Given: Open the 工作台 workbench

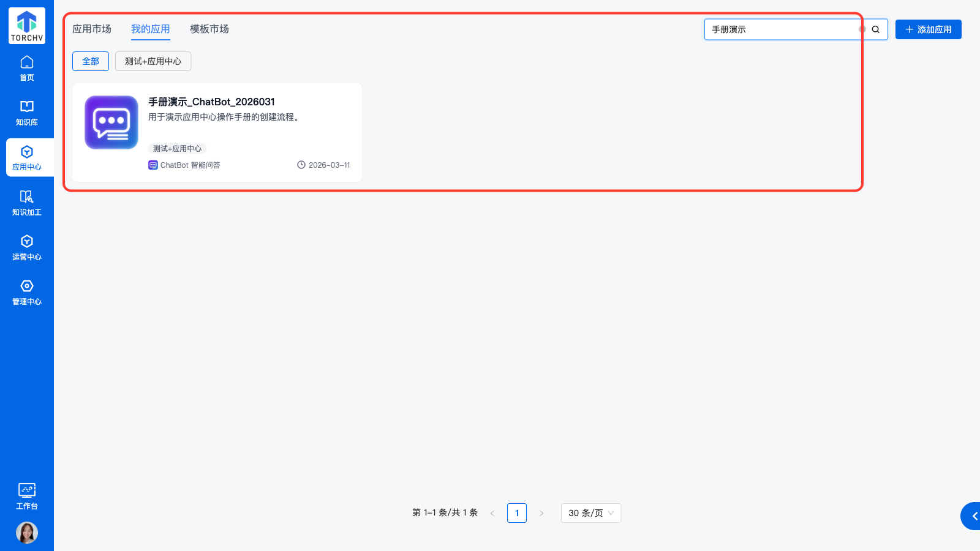Looking at the screenshot, I should (x=27, y=496).
